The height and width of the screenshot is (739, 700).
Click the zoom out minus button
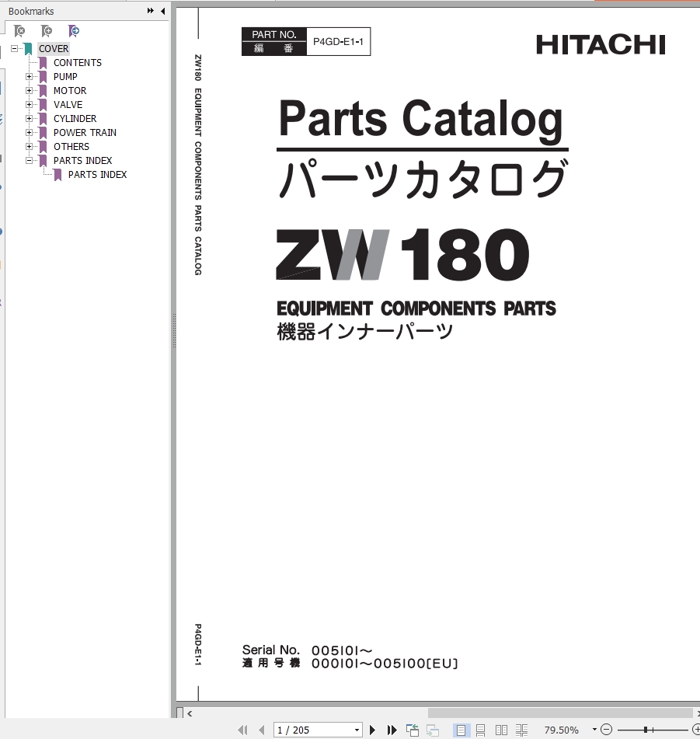(x=607, y=730)
